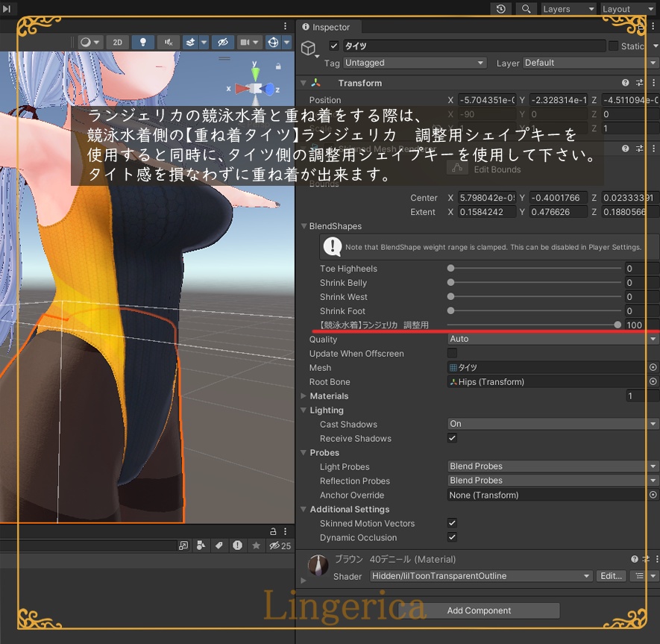
Task: Open the Layers dropdown in top bar
Action: pos(569,9)
